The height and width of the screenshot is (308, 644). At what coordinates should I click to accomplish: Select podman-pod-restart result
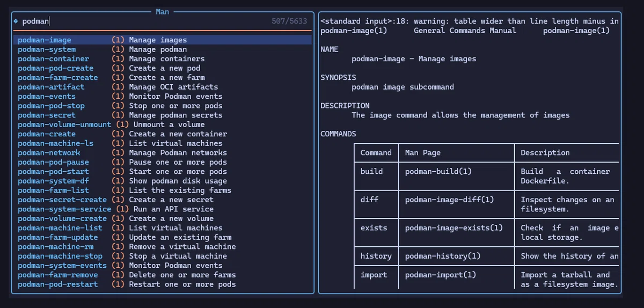(x=162, y=284)
